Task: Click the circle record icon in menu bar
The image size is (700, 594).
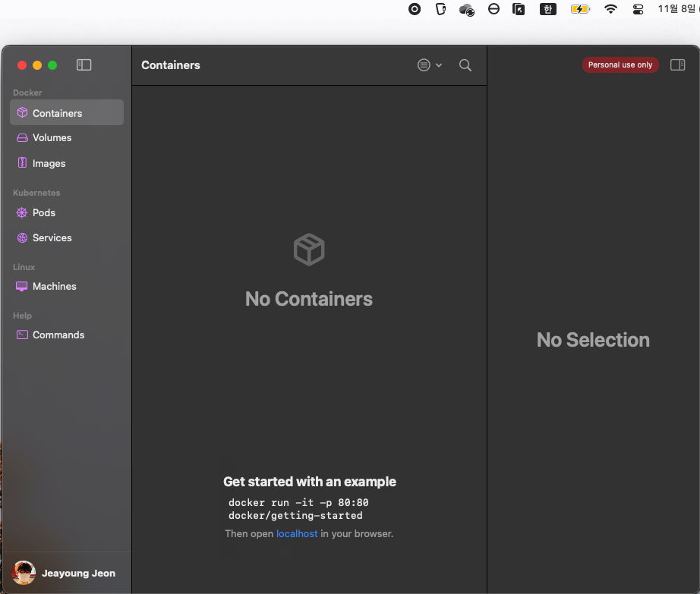Action: point(415,9)
